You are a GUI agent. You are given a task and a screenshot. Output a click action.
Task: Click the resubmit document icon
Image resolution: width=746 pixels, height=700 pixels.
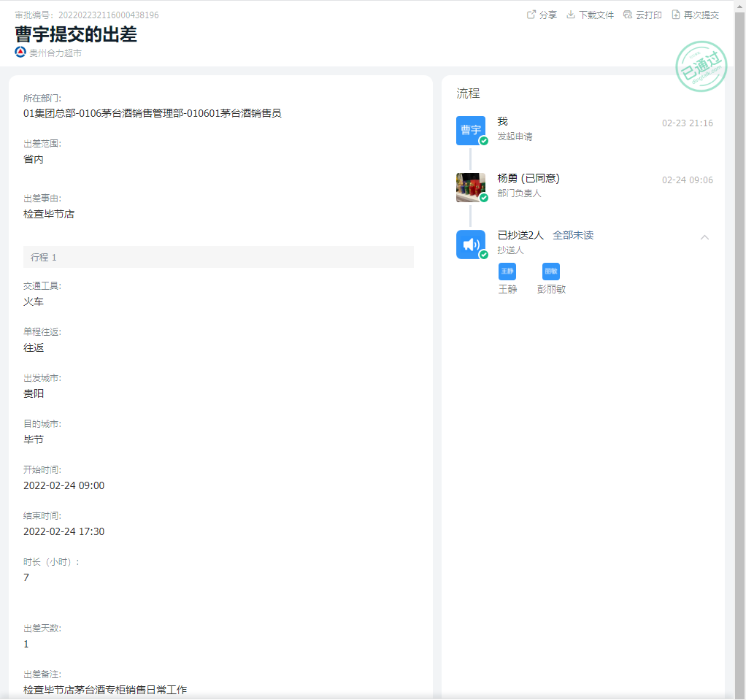pyautogui.click(x=676, y=15)
